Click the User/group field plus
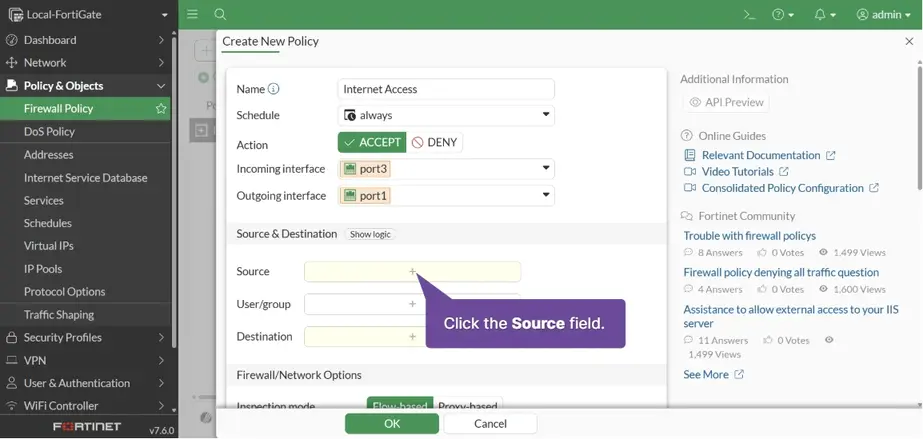The width and height of the screenshot is (923, 439). click(412, 304)
